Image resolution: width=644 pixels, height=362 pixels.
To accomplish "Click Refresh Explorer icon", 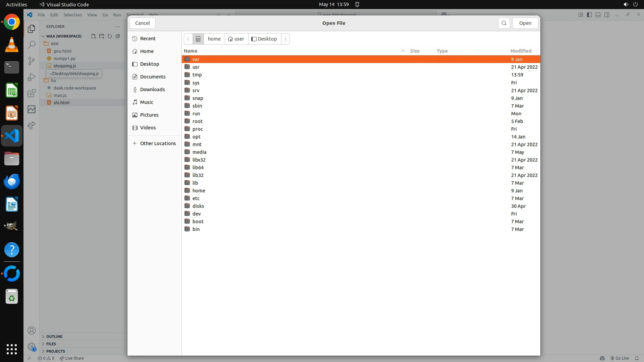I will [110, 36].
